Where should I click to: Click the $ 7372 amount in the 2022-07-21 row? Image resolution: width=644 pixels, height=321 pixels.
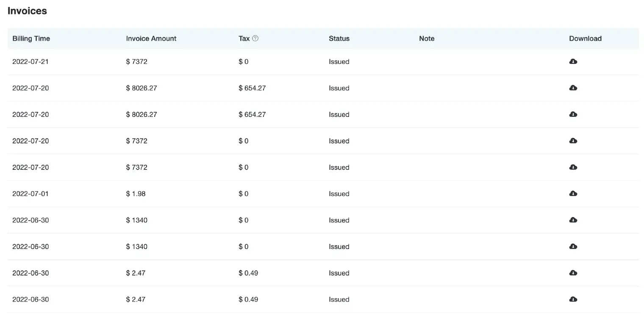(x=136, y=61)
